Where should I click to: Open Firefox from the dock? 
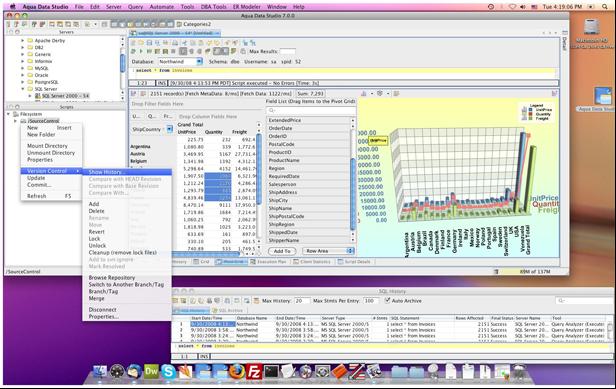236,371
